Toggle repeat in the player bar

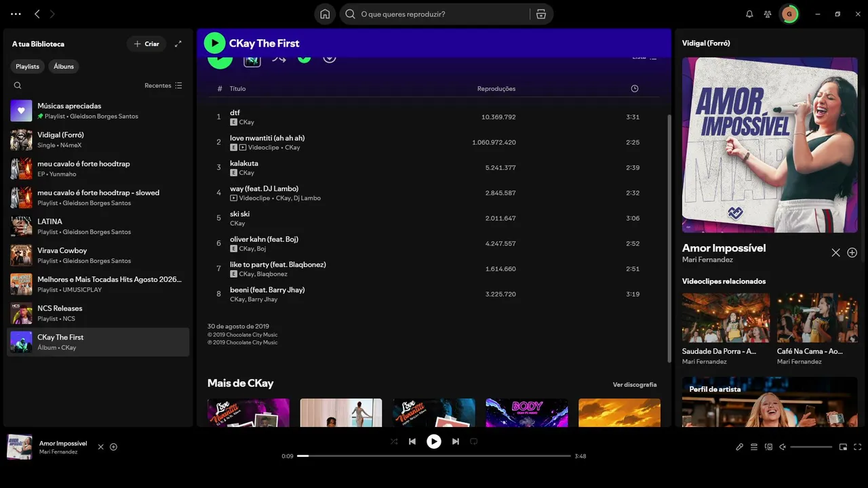474,442
